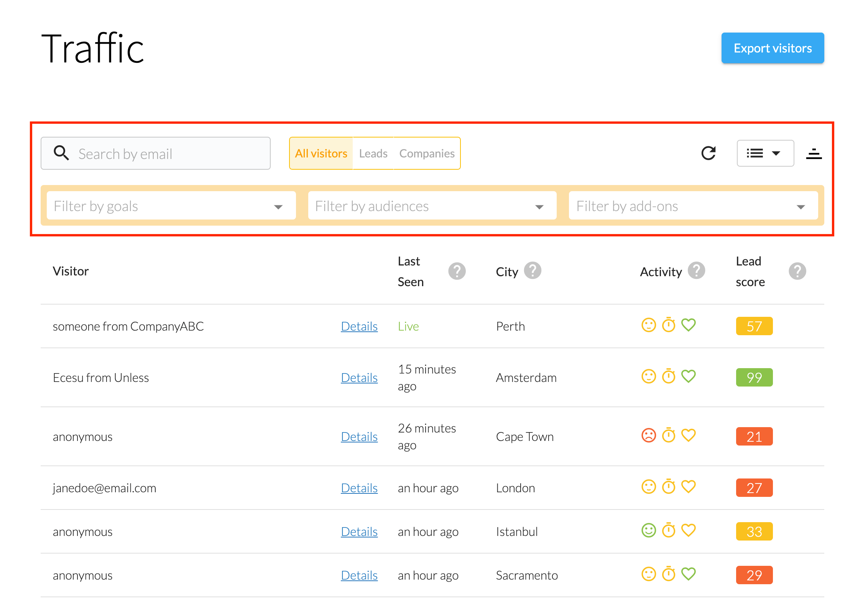Click the help icon next to Last Seen
The height and width of the screenshot is (598, 868).
tap(457, 271)
